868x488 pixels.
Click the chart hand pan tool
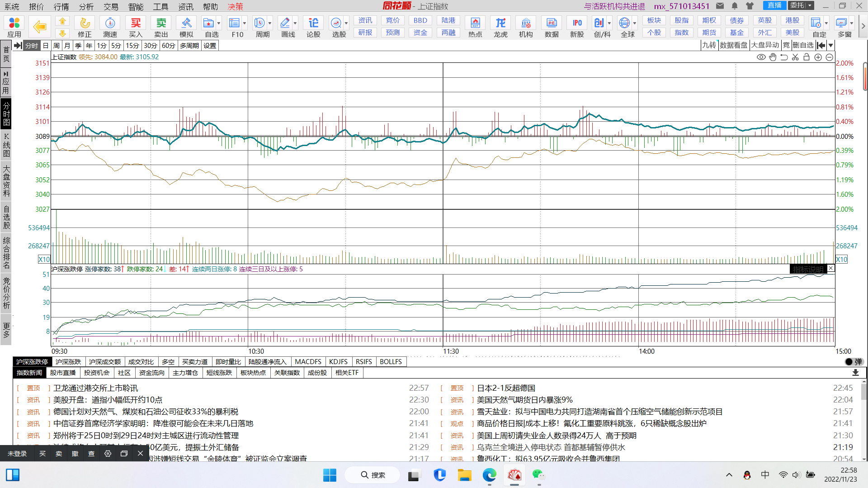pyautogui.click(x=773, y=57)
